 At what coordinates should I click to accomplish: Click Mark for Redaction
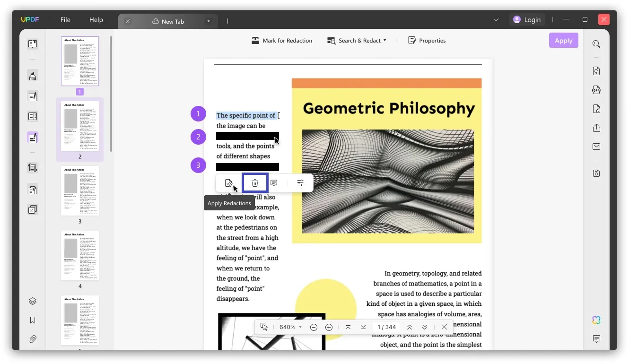tap(282, 41)
